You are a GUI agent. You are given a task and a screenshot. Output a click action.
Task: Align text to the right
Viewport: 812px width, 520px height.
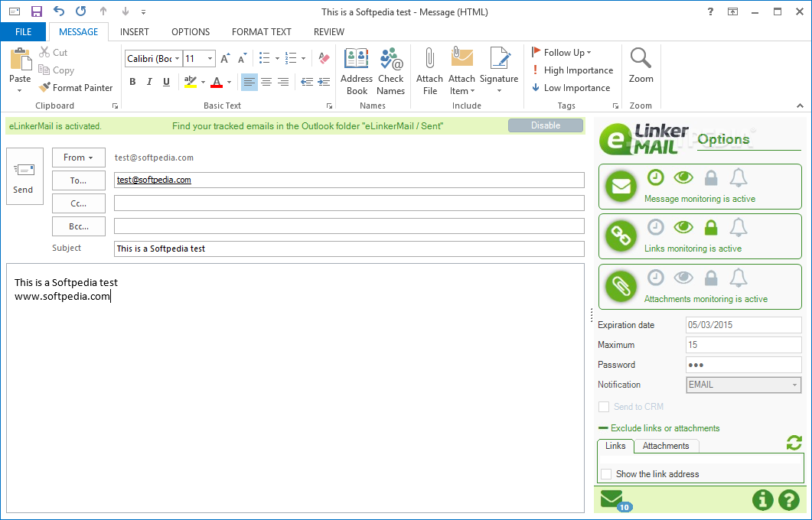click(283, 82)
